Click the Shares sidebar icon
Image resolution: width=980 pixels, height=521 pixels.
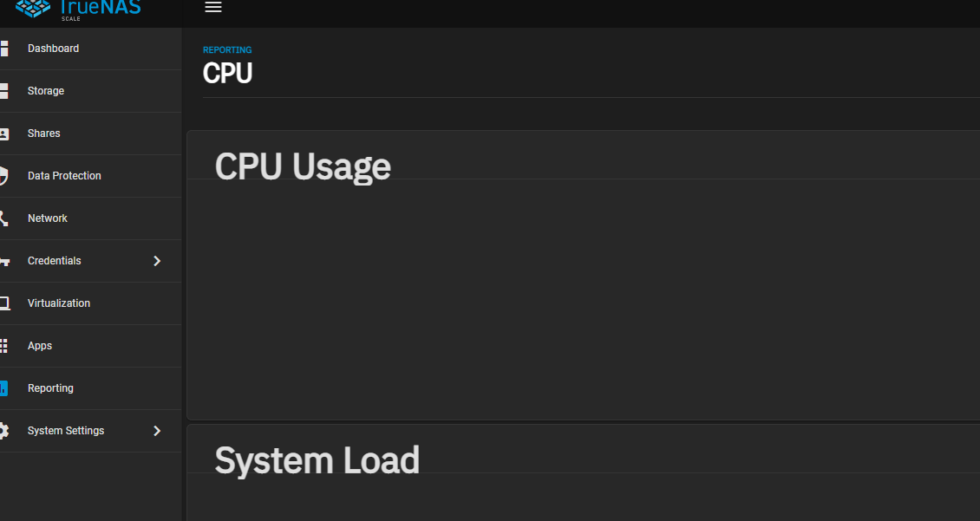pos(3,133)
